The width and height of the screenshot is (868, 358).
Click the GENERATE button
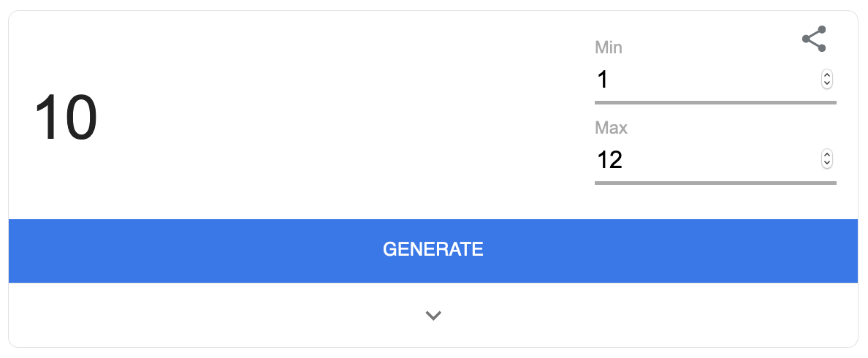pos(433,251)
